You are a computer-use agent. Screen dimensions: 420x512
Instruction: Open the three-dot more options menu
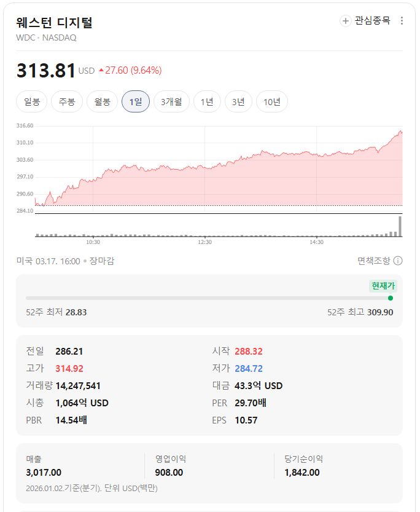pyautogui.click(x=402, y=21)
